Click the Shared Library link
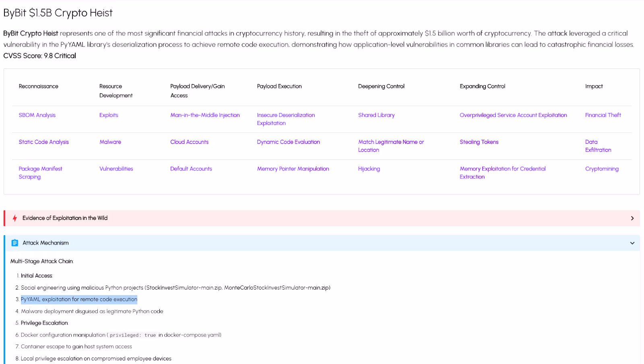 tap(376, 115)
